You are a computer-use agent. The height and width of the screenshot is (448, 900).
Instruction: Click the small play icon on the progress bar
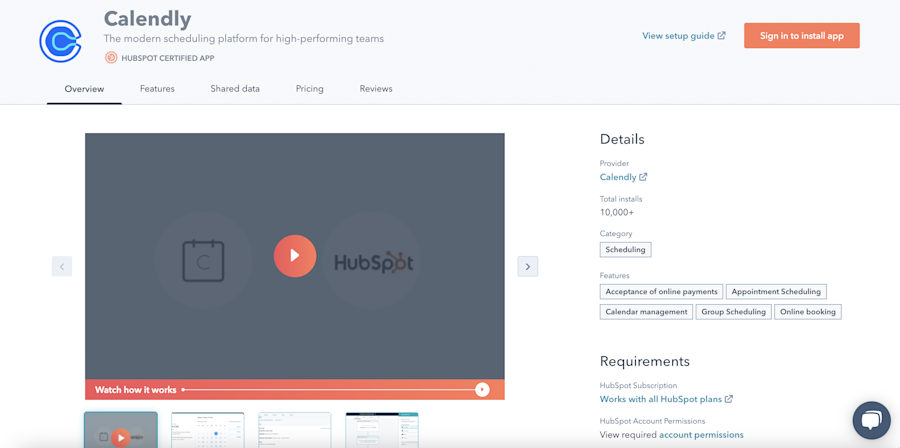482,389
